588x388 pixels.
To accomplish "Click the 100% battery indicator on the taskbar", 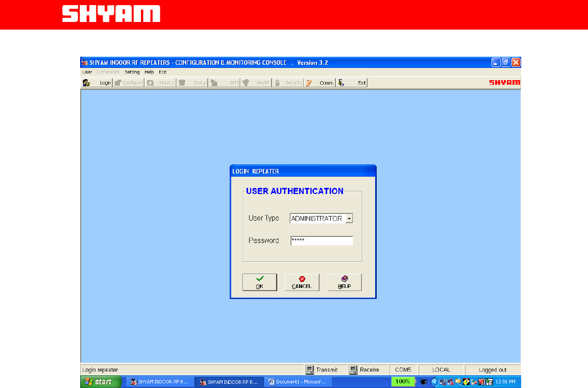I will (x=404, y=382).
